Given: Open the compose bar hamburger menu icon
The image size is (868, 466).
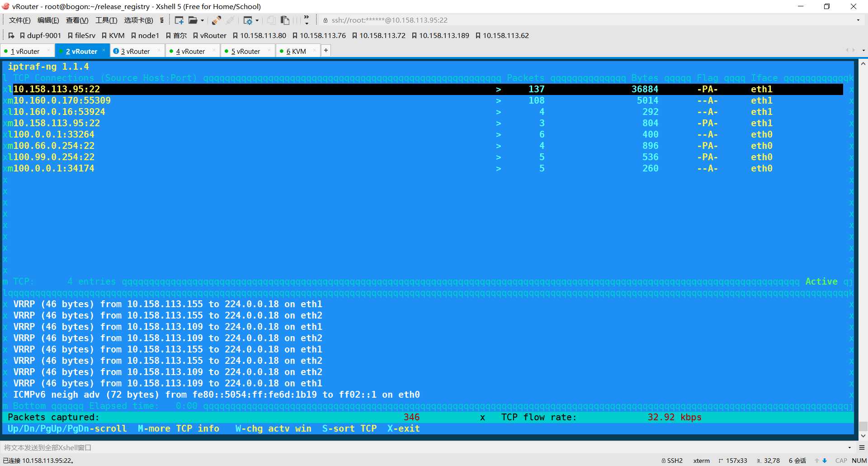Looking at the screenshot, I should point(862,447).
